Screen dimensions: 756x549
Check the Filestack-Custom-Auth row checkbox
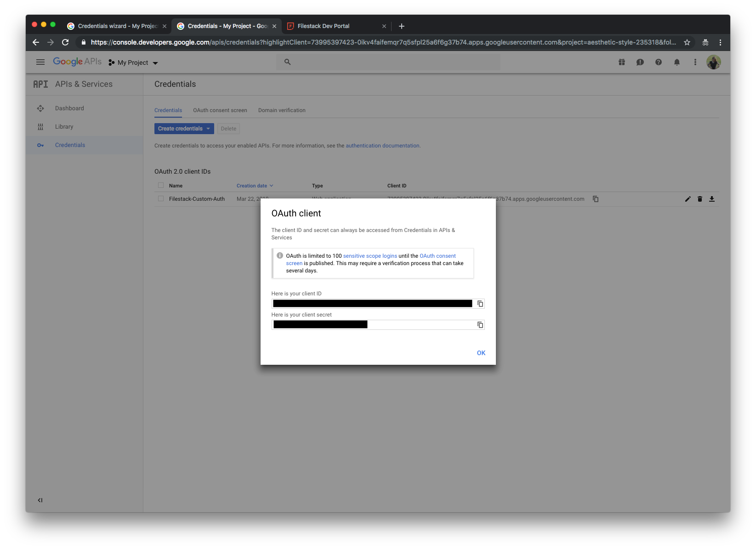pyautogui.click(x=161, y=199)
